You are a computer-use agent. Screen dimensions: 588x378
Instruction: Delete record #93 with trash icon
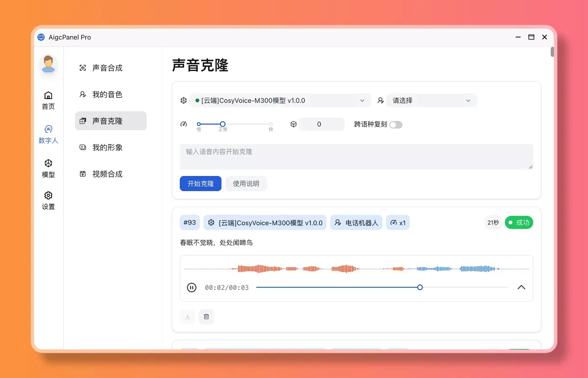pyautogui.click(x=206, y=317)
